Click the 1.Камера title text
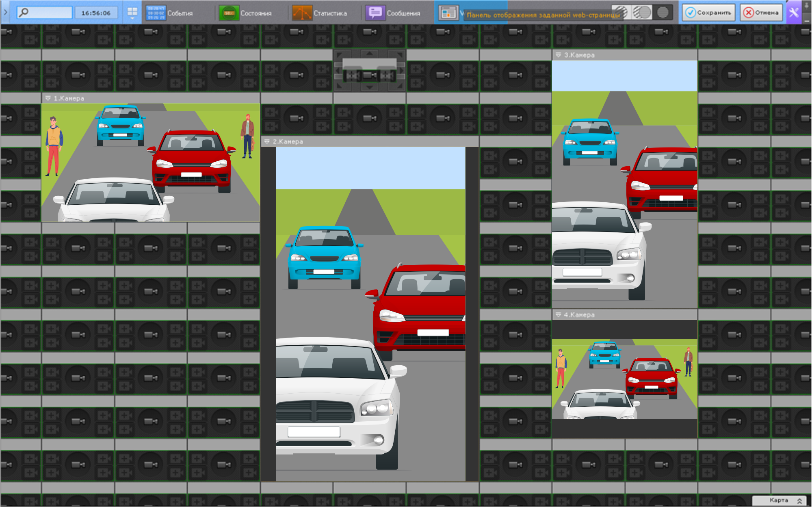Viewport: 812px width, 507px height. 69,98
